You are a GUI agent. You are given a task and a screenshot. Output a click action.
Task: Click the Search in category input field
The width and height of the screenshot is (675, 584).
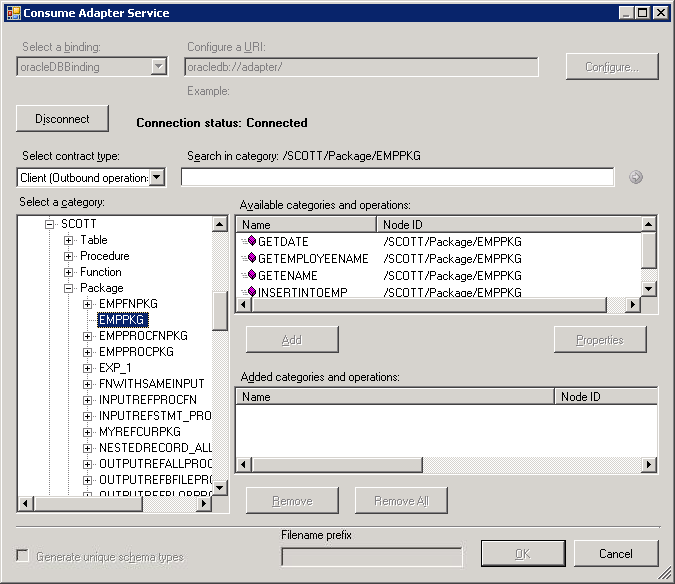pos(397,177)
